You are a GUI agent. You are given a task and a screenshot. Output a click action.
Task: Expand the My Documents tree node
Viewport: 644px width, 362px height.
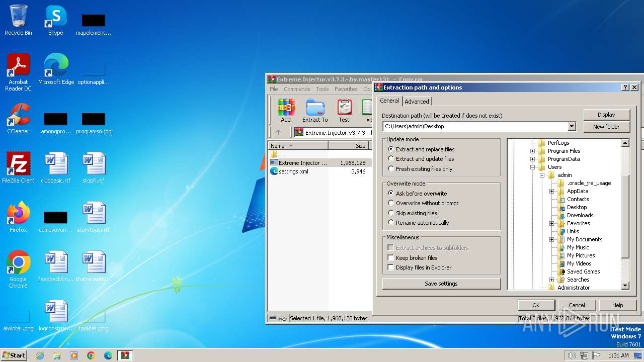pyautogui.click(x=551, y=239)
